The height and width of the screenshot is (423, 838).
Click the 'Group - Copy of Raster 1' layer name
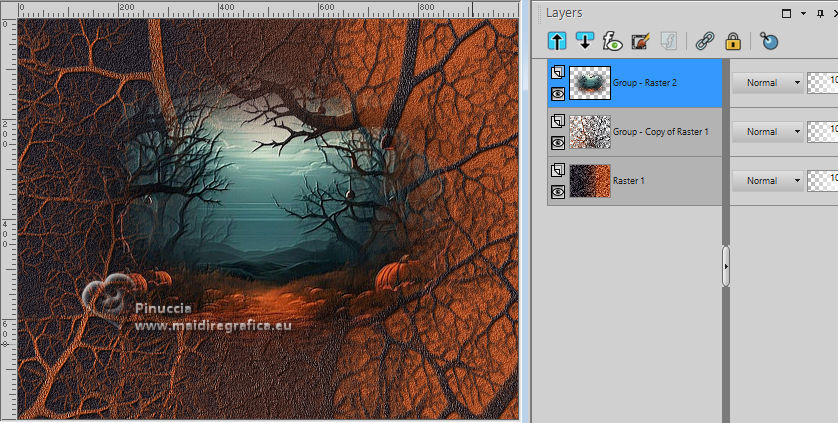click(661, 132)
